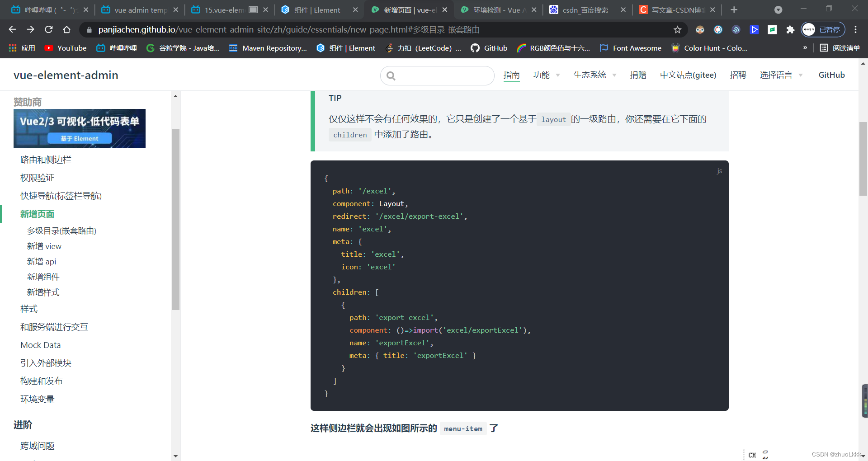Open the reading list
Image resolution: width=868 pixels, height=461 pixels.
point(840,48)
